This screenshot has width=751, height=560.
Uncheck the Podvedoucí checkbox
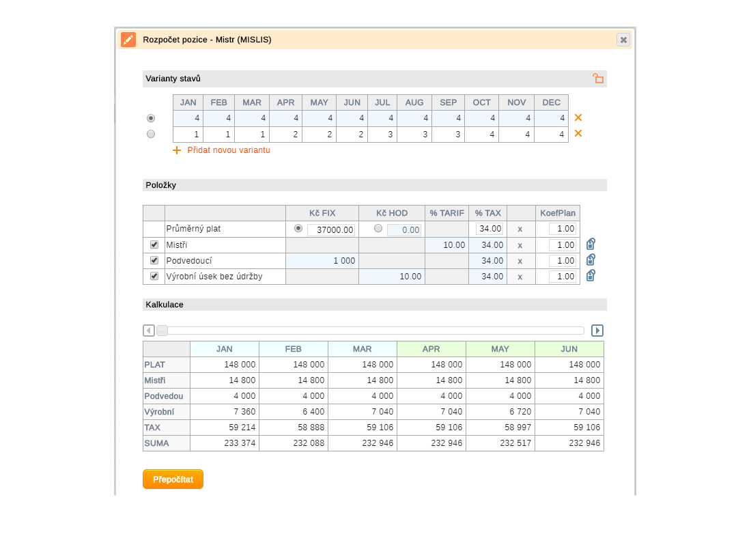pyautogui.click(x=154, y=260)
